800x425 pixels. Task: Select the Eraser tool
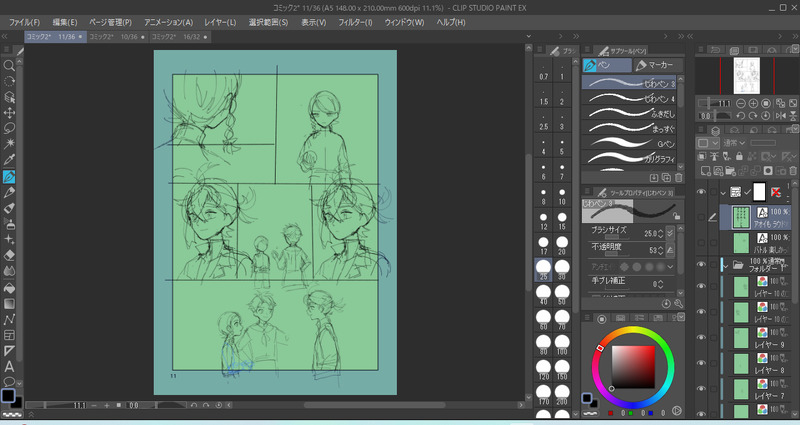point(9,256)
